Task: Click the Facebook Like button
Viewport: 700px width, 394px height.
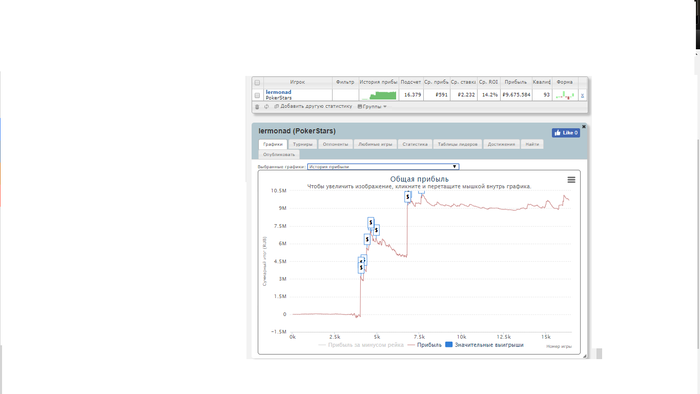Action: coord(566,133)
